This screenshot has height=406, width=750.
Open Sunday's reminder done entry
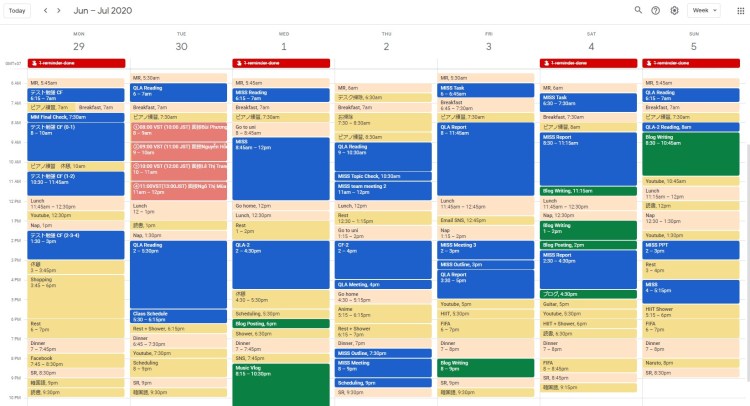(692, 63)
